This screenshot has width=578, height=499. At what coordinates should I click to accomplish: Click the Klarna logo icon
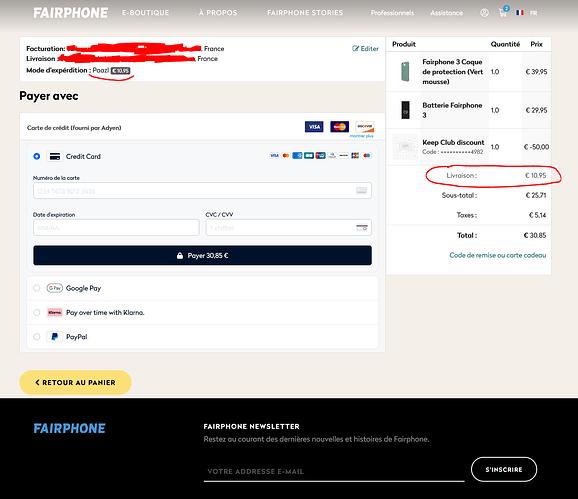point(55,313)
